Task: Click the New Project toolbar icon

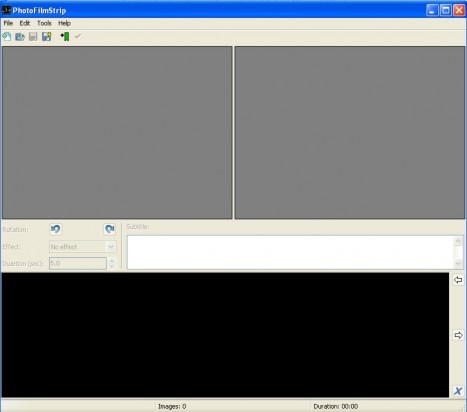Action: (7, 37)
